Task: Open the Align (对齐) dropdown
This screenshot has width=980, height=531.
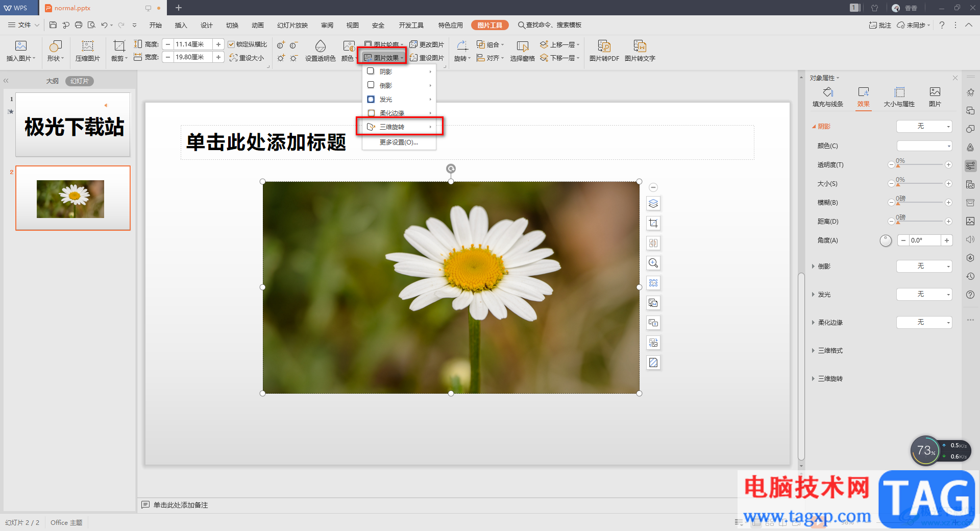Action: pos(490,58)
